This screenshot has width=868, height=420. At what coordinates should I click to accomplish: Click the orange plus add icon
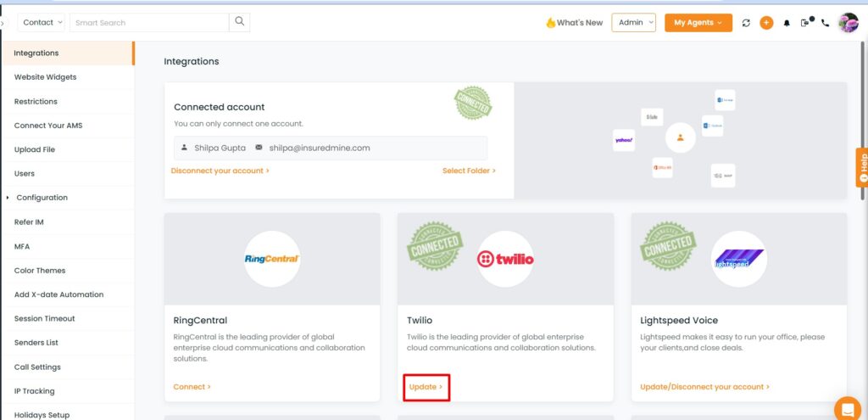click(766, 23)
